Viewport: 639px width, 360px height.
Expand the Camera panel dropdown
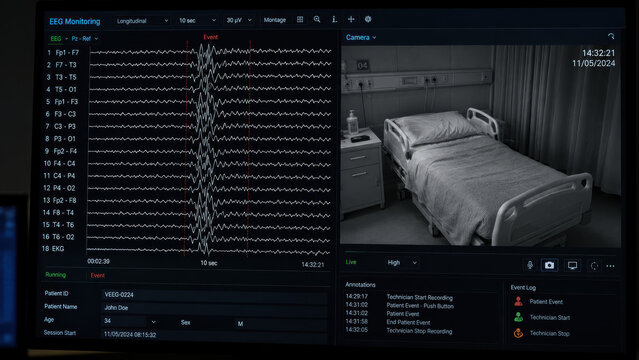[x=361, y=38]
